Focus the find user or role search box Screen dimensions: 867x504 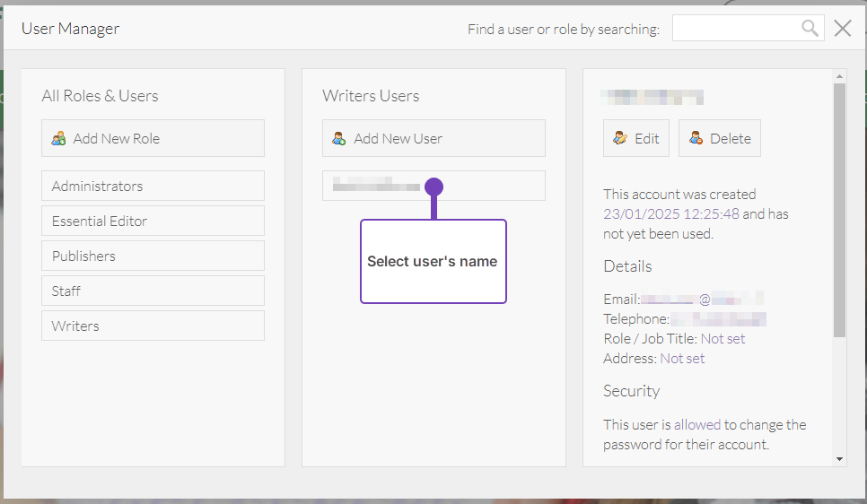coord(736,29)
